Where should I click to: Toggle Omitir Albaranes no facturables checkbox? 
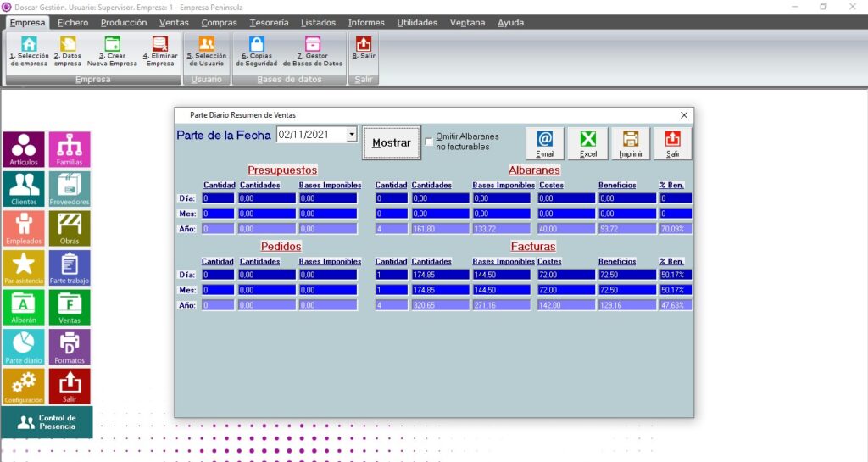429,142
